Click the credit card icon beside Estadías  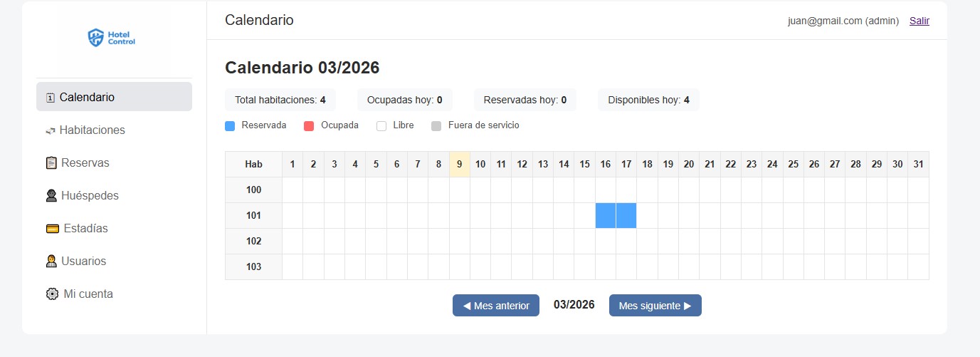[x=52, y=229]
